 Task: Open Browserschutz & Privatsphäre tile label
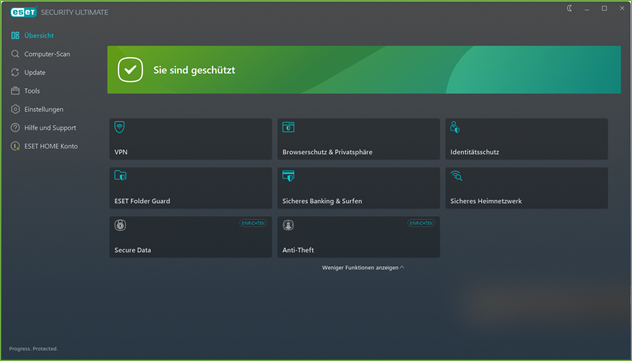click(x=327, y=152)
